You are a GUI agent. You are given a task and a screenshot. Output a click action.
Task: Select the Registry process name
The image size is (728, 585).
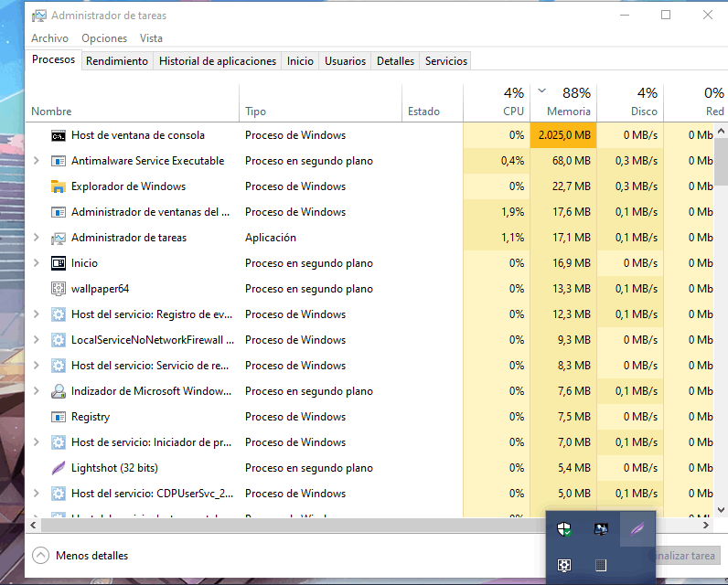click(91, 417)
